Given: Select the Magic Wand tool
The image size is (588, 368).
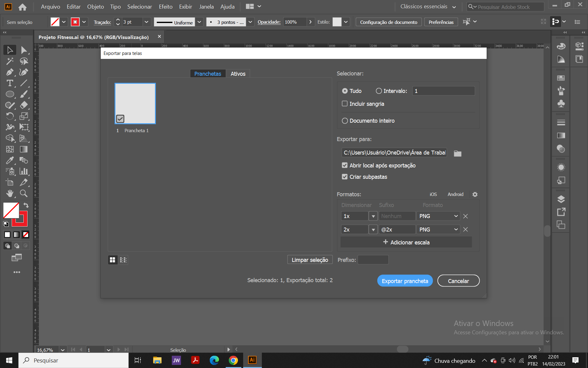Looking at the screenshot, I should click(10, 61).
